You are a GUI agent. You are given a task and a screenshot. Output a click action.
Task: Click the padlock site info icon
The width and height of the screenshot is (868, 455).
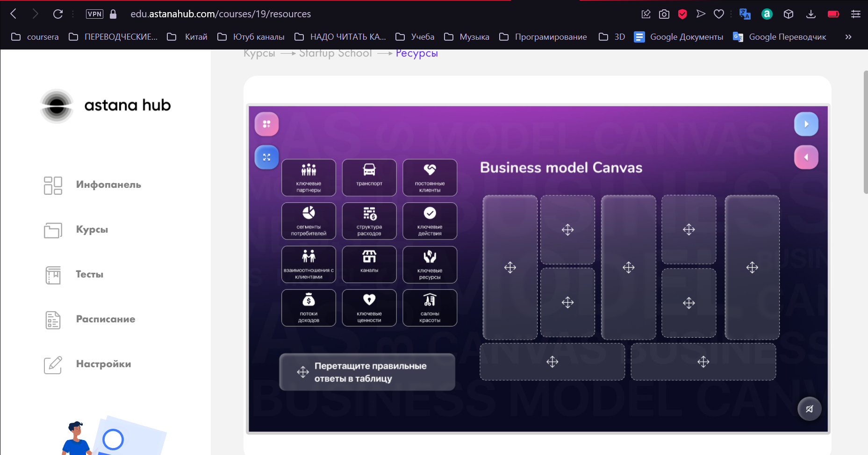tap(113, 14)
